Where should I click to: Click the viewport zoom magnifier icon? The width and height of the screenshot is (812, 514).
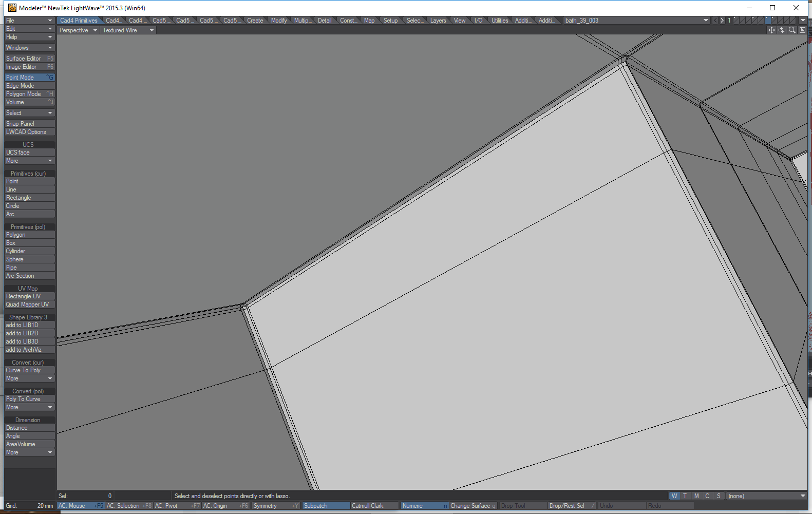click(x=792, y=30)
